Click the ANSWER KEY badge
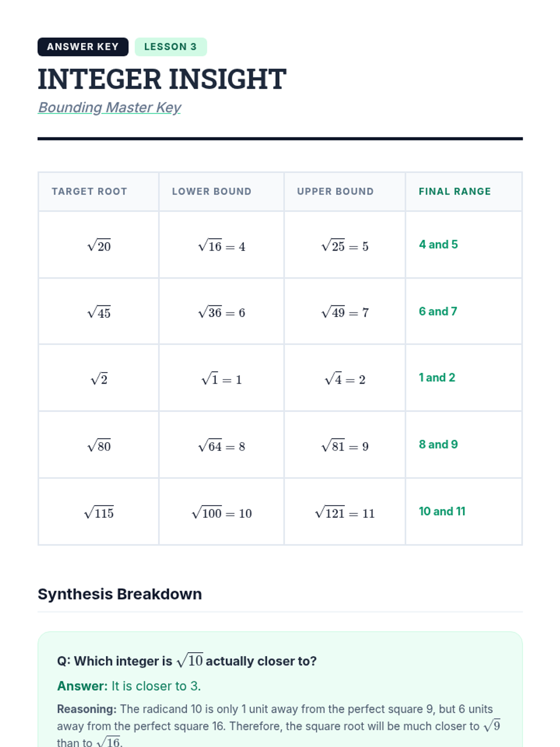The height and width of the screenshot is (747, 560). pyautogui.click(x=83, y=47)
